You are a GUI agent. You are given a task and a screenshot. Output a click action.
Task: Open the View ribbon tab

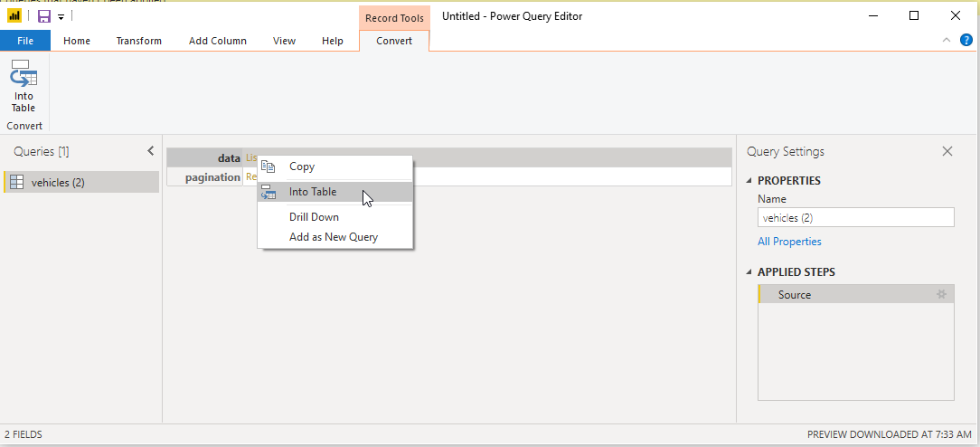tap(285, 41)
